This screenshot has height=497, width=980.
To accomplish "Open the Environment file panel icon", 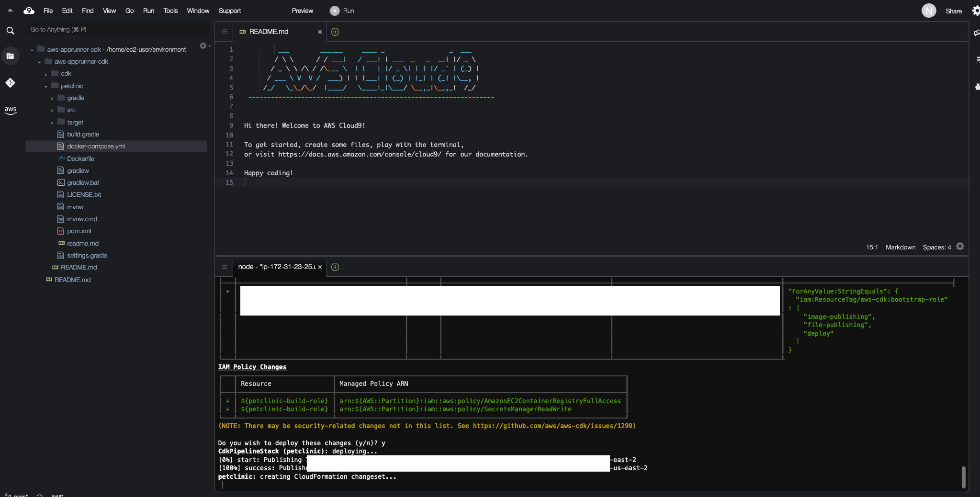I will click(10, 56).
